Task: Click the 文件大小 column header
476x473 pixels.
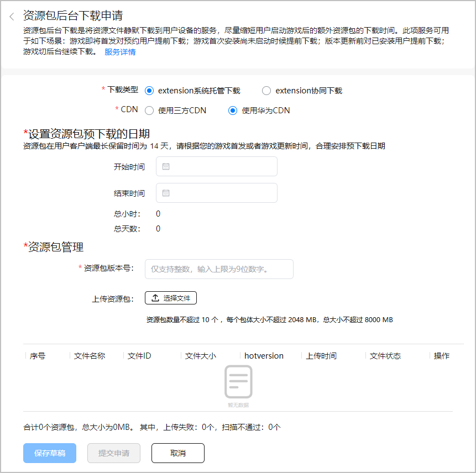Action: (x=200, y=356)
